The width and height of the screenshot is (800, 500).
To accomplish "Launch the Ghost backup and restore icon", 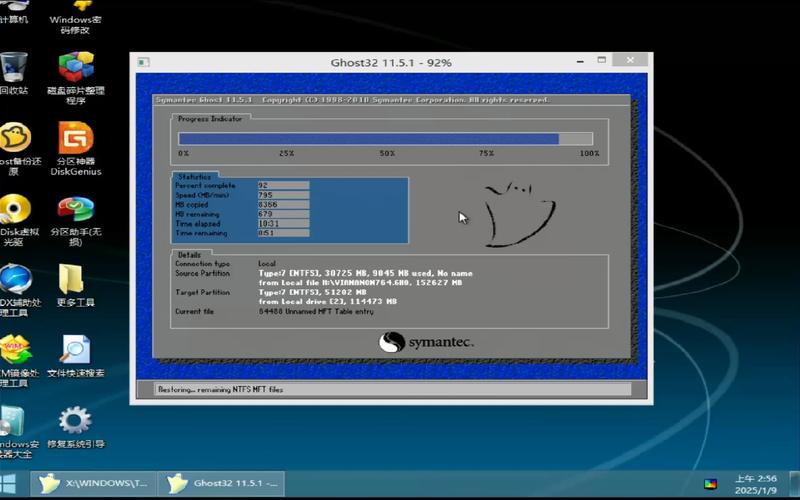I will 15,148.
